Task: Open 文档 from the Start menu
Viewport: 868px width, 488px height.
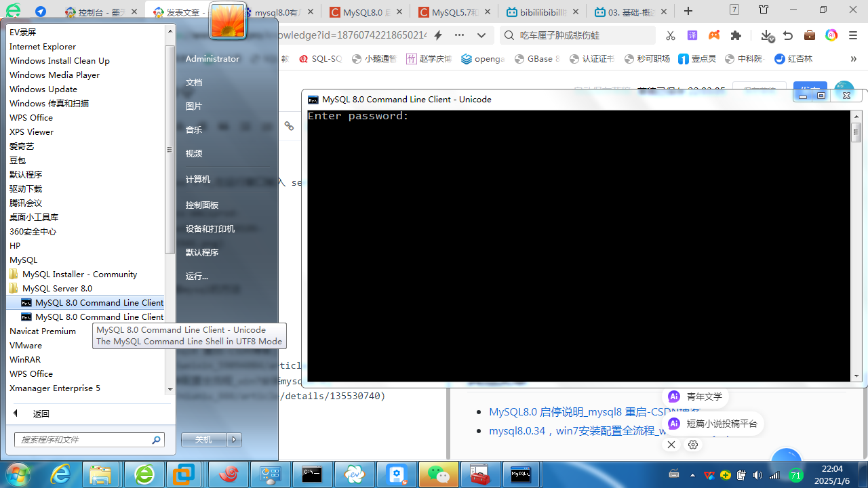Action: 194,82
